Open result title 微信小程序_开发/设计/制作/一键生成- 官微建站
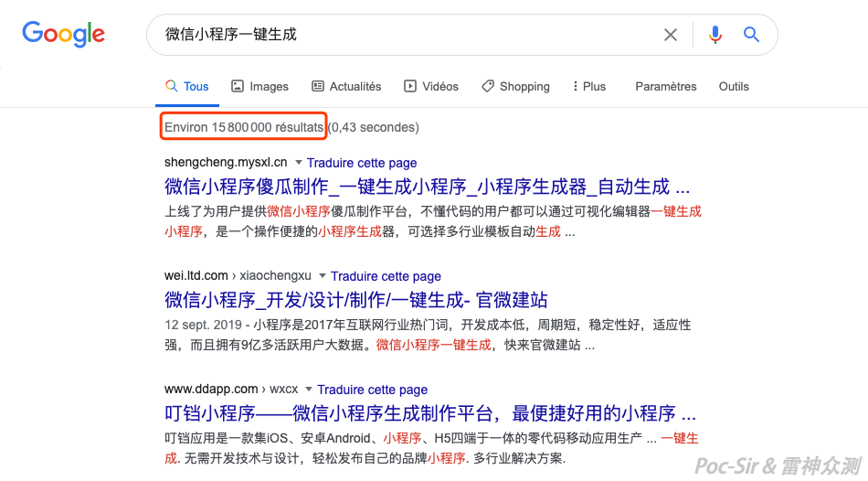This screenshot has height=481, width=868. point(356,300)
